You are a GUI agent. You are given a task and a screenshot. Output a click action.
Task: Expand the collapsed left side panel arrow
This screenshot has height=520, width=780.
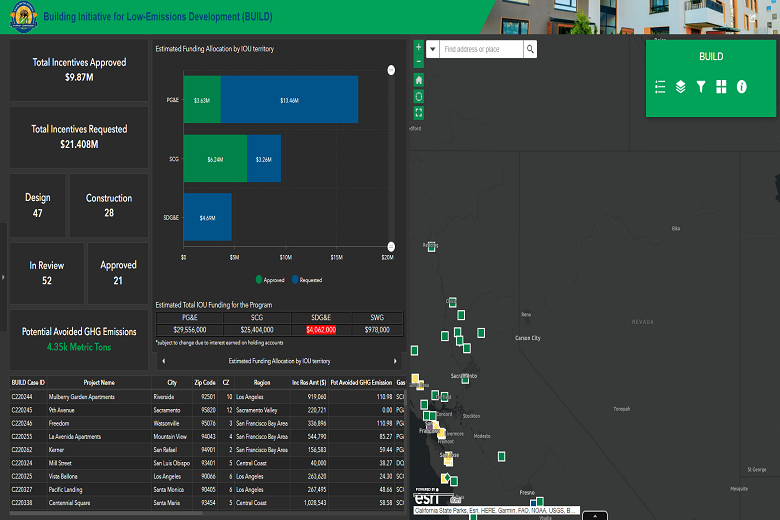pyautogui.click(x=3, y=277)
